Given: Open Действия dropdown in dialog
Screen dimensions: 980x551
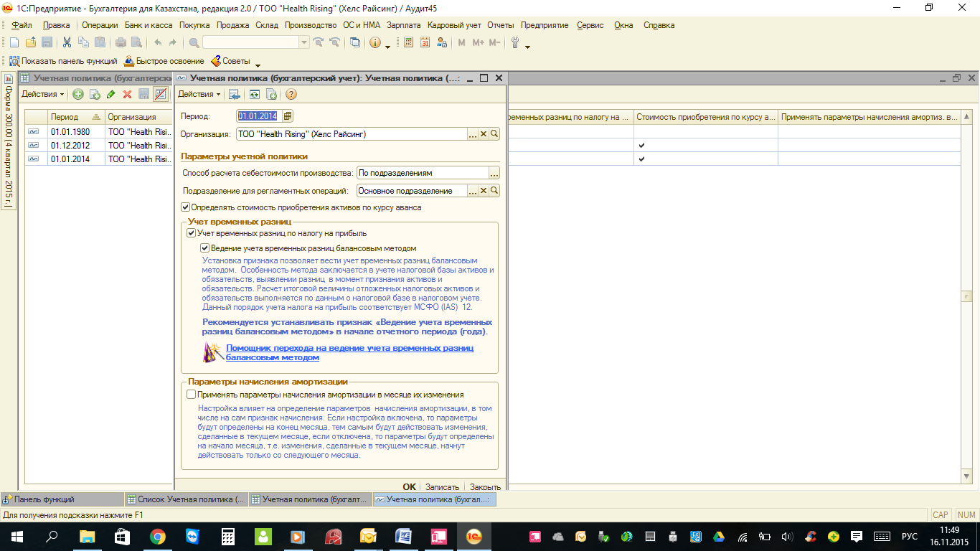Looking at the screenshot, I should (x=199, y=94).
